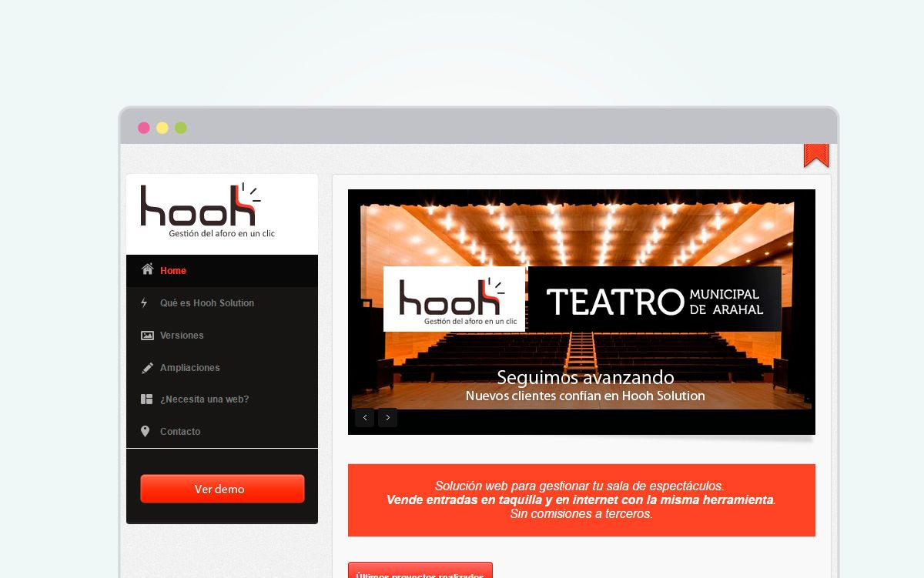Click the picture icon beside Versiones

147,336
